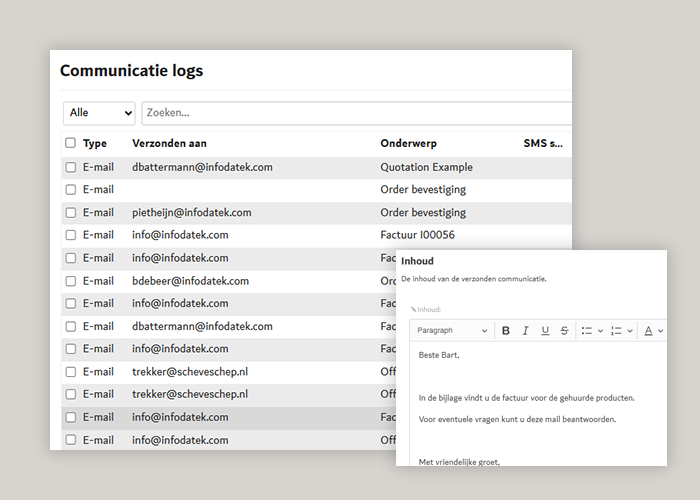Tick the last visible info@infodatek.com checkbox

click(x=71, y=440)
